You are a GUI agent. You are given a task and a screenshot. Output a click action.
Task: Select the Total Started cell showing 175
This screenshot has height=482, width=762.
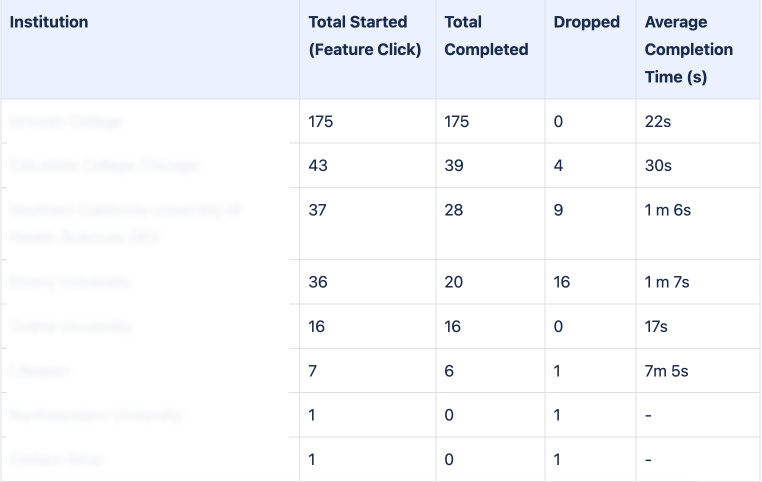coord(321,122)
